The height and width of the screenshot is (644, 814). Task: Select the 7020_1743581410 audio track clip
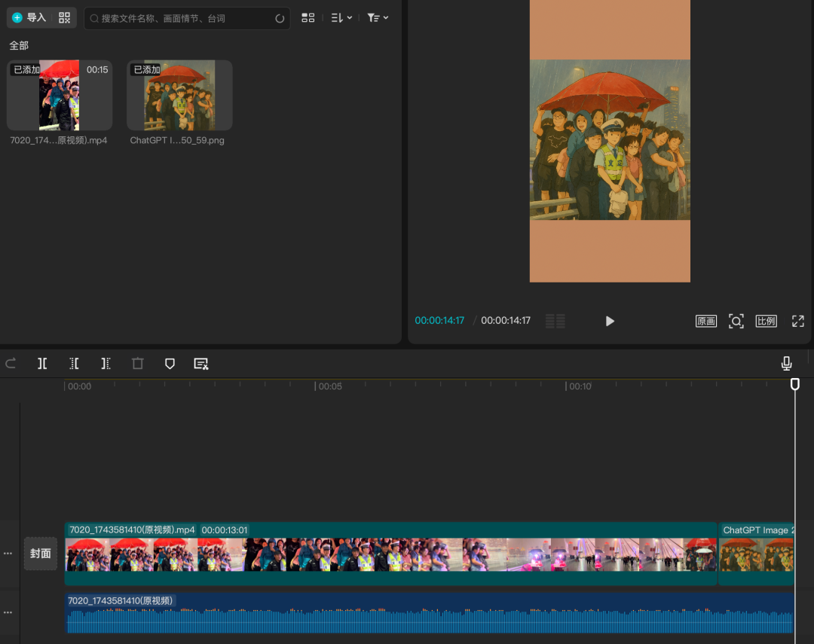click(x=430, y=613)
